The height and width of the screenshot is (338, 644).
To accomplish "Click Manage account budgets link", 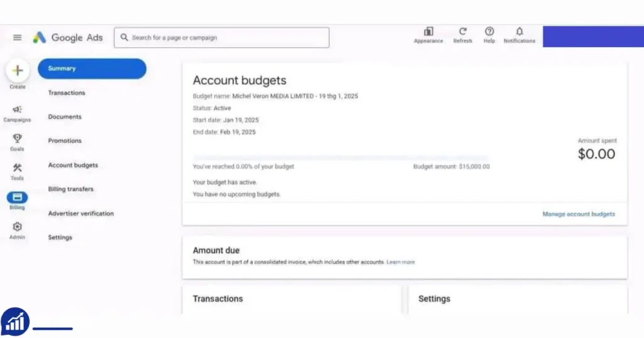I will click(579, 214).
